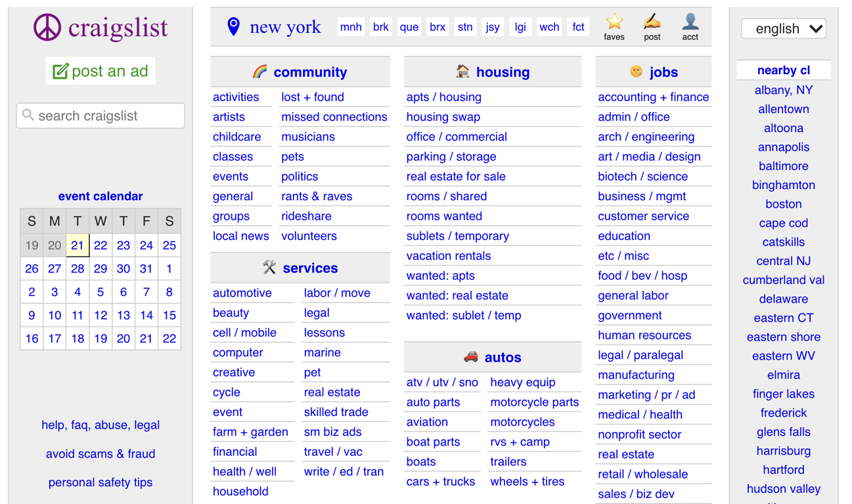The width and height of the screenshot is (852, 504).
Task: Open the housing section header
Action: tap(503, 72)
